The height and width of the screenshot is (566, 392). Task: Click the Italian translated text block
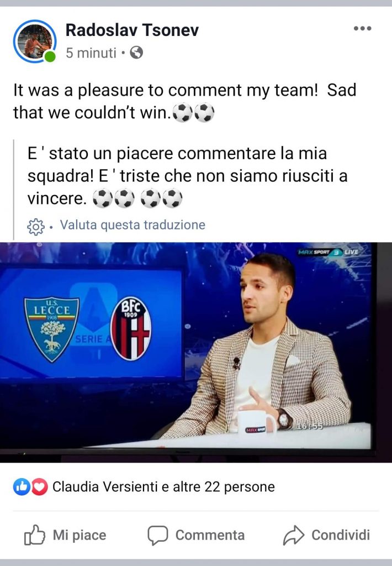coord(188,176)
